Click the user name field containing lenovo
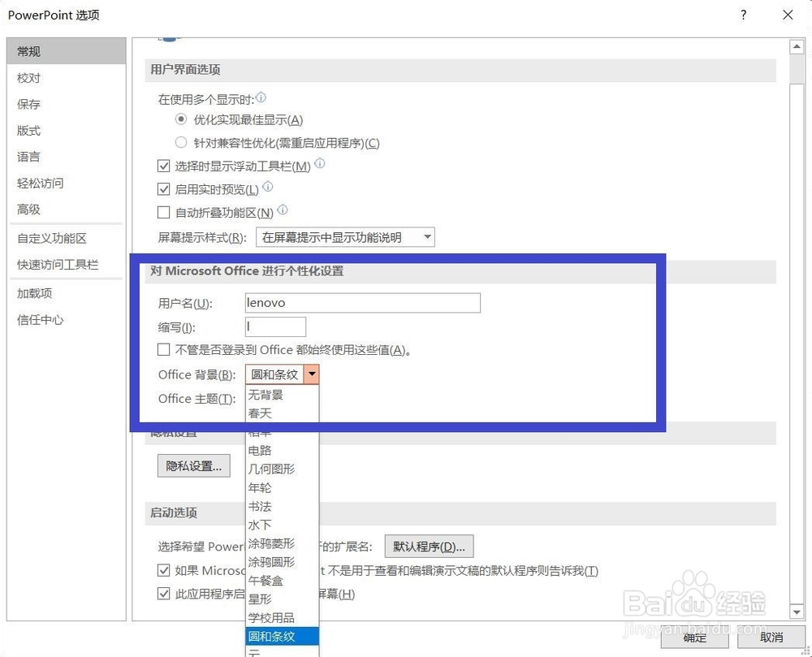Image resolution: width=812 pixels, height=657 pixels. click(362, 303)
